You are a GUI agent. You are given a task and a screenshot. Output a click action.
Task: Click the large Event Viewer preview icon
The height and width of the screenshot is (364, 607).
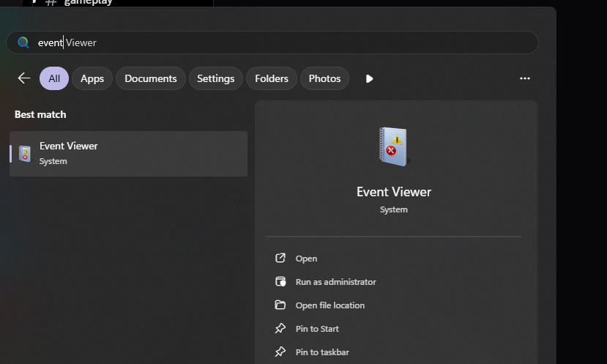[393, 146]
